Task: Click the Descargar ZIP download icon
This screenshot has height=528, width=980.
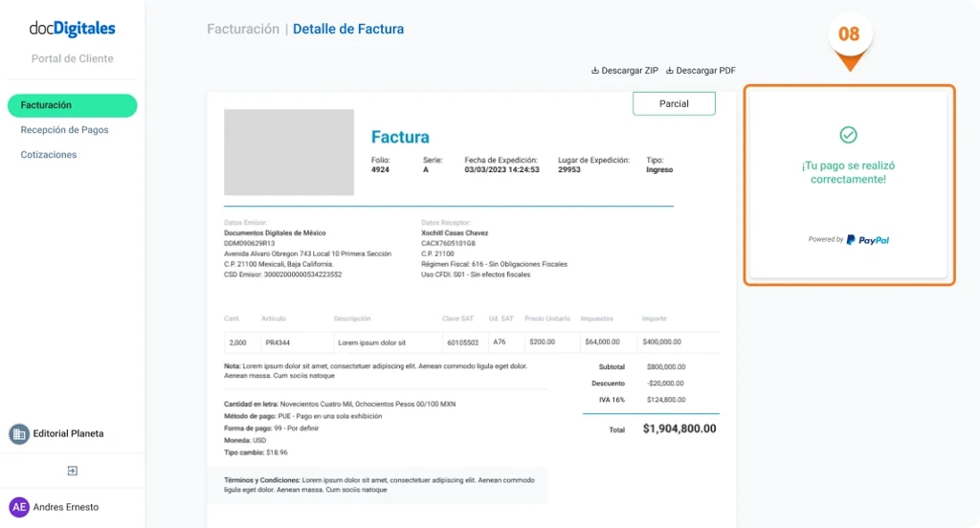Action: (x=595, y=71)
